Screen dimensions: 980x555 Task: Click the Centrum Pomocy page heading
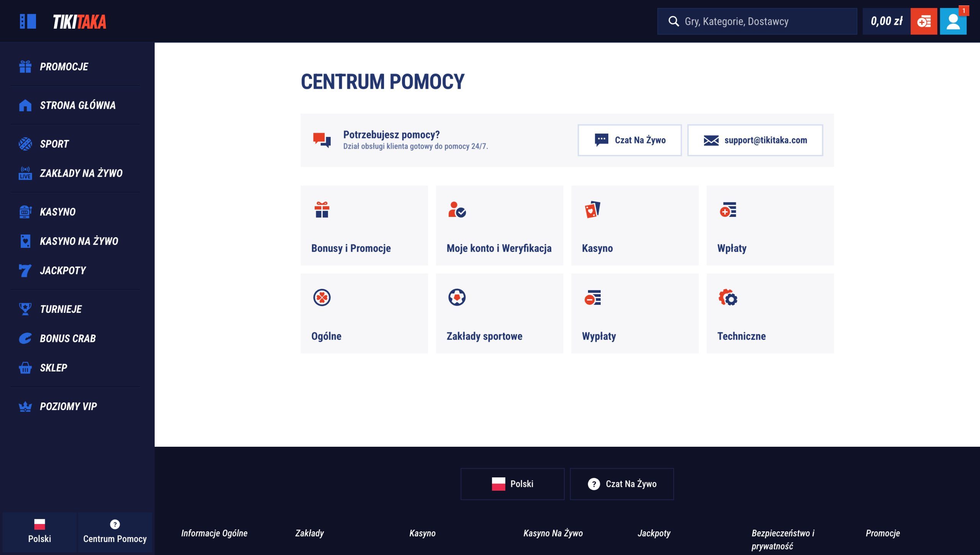tap(382, 81)
